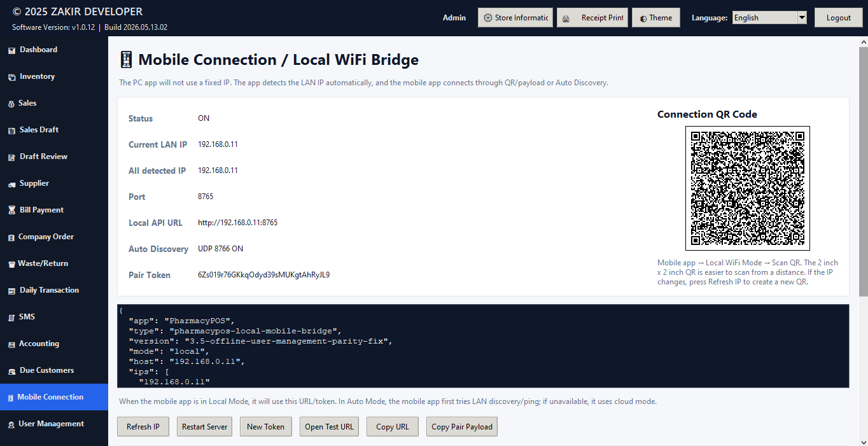Click Copy Pair Payload button
The width and height of the screenshot is (868, 446).
coord(462,426)
